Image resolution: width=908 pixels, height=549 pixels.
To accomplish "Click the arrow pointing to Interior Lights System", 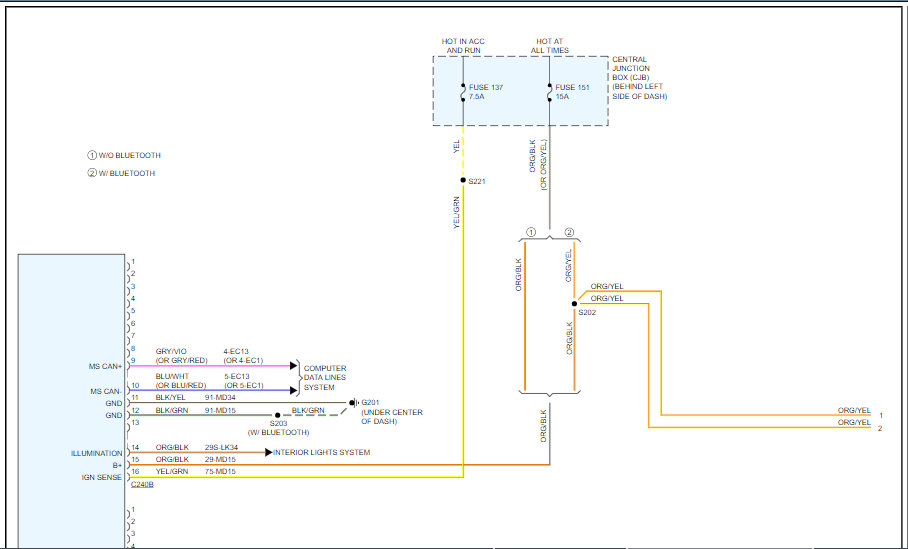I will tap(266, 453).
